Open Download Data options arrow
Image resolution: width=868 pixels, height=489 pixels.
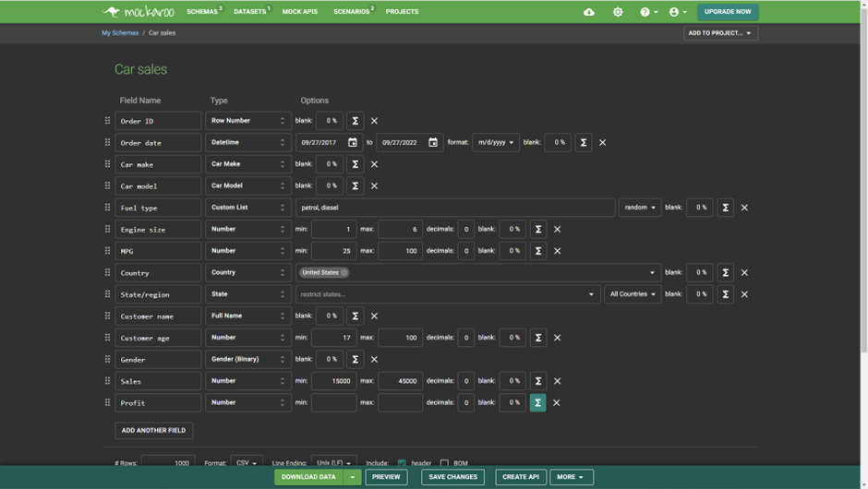[x=352, y=477]
